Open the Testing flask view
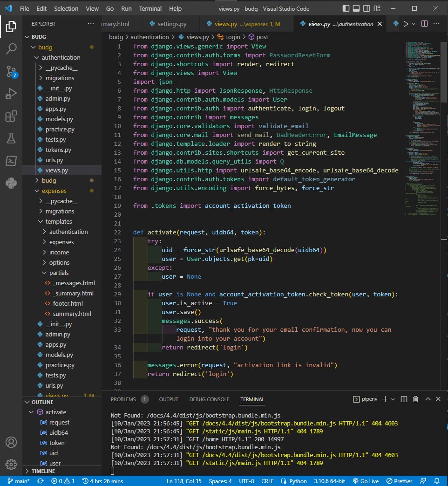The image size is (448, 486). (x=11, y=138)
